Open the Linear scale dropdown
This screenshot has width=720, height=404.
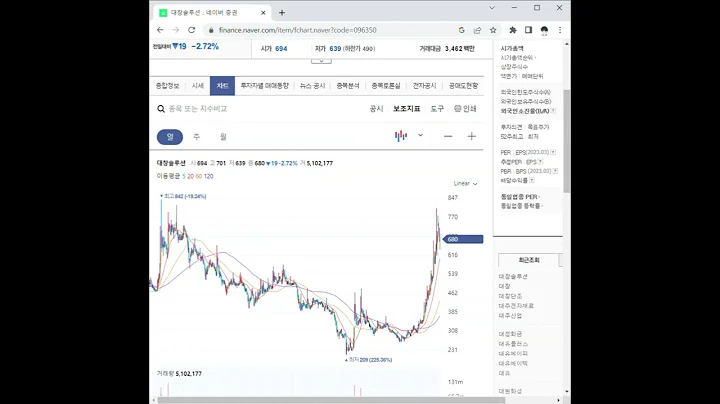tap(466, 183)
